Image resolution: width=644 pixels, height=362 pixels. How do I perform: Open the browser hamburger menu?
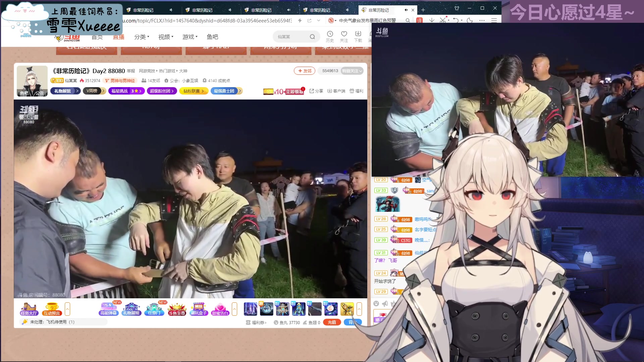[x=494, y=20]
